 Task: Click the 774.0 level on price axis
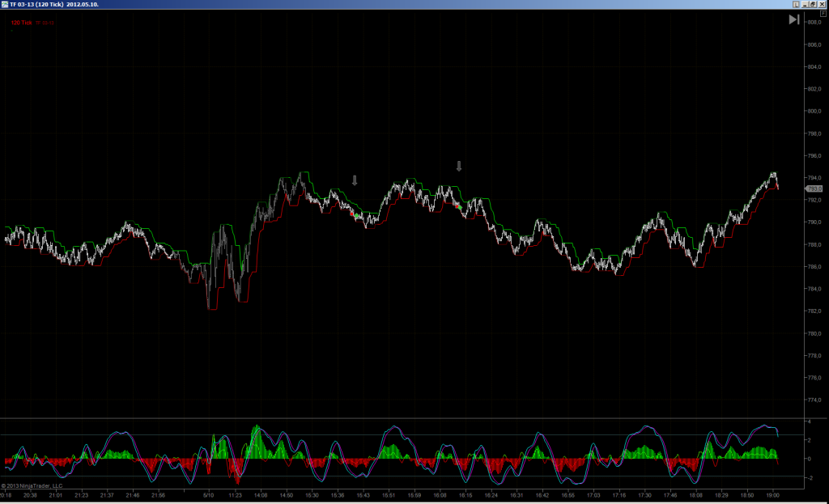[814, 400]
